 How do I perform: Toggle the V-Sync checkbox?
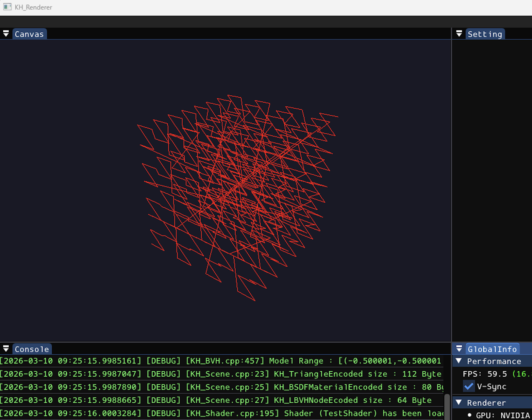pos(469,387)
